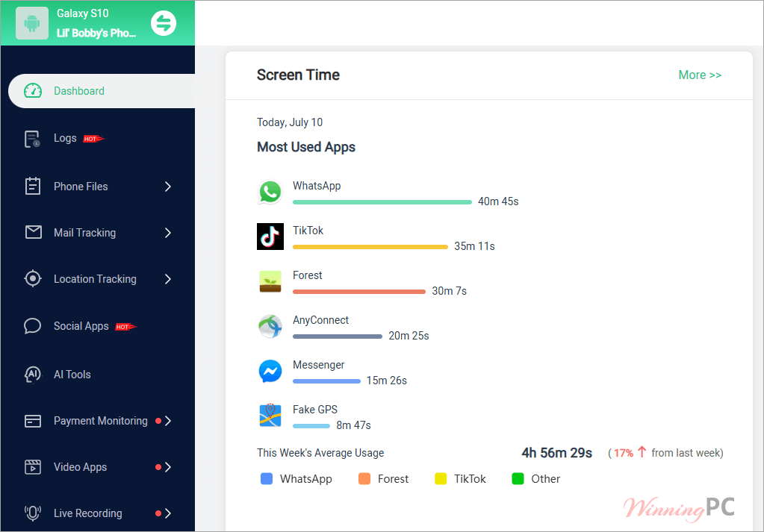Click the TikTok yellow usage bar
Viewport: 764px width, 532px height.
[370, 247]
